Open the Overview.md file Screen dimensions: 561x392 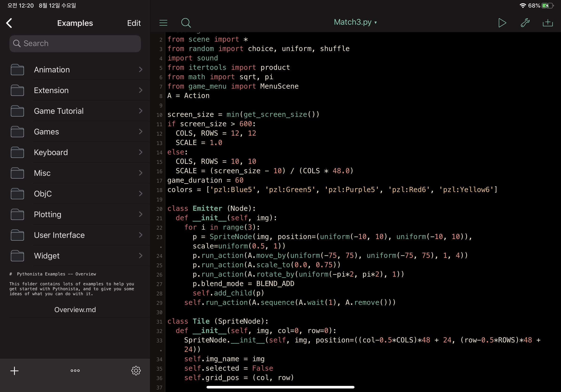75,310
